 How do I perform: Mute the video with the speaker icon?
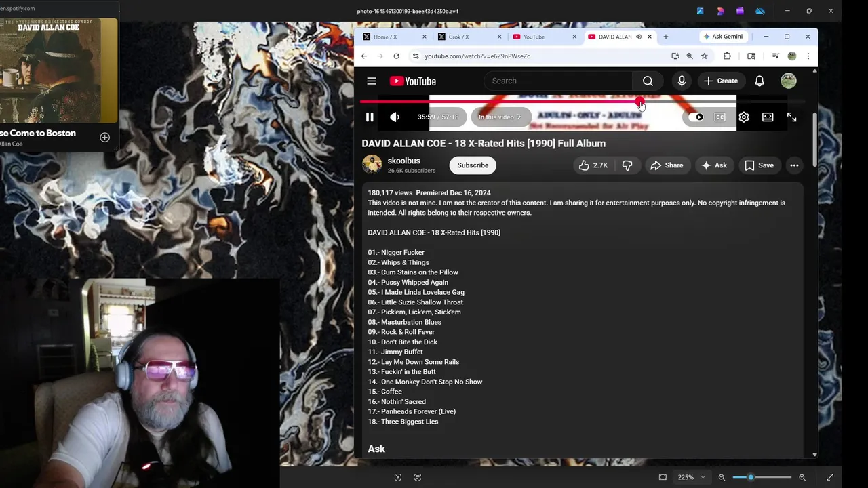click(395, 117)
